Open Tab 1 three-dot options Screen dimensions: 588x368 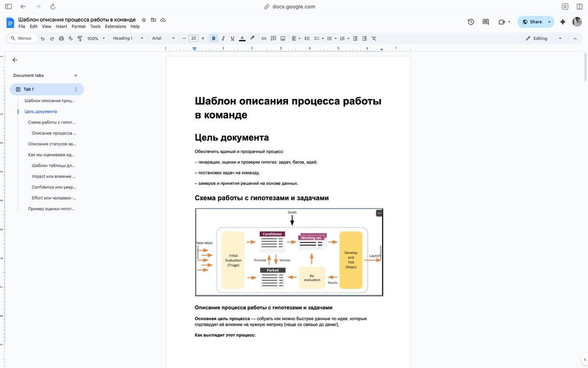click(x=75, y=89)
